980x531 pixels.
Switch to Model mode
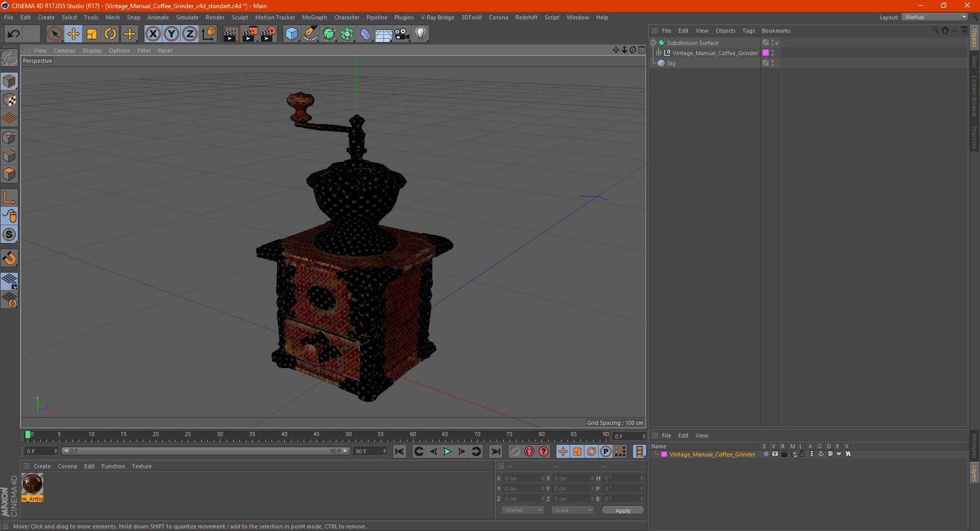tap(9, 81)
